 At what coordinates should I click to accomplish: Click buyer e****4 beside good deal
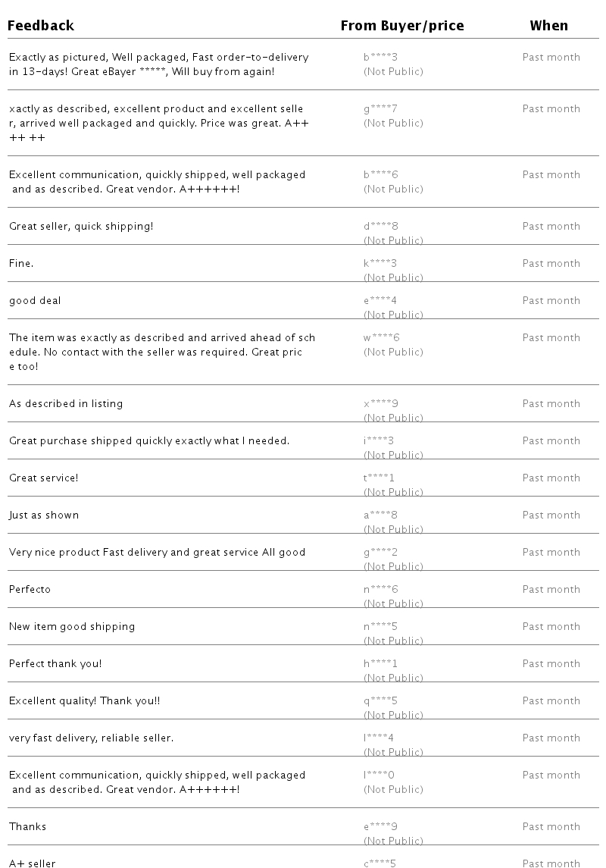pos(380,300)
